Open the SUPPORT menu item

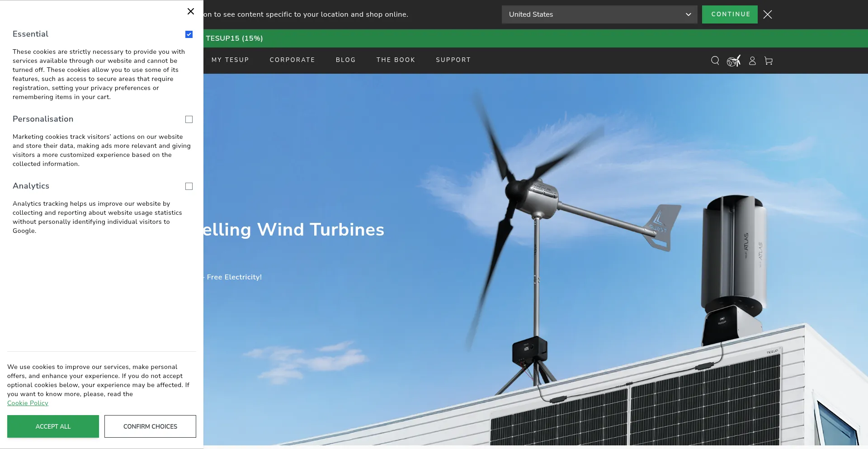453,60
